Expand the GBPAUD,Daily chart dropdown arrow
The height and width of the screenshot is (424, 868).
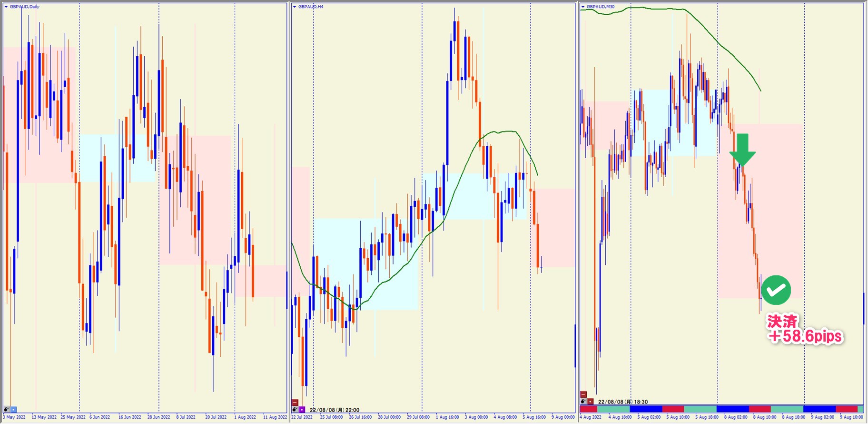(x=6, y=7)
